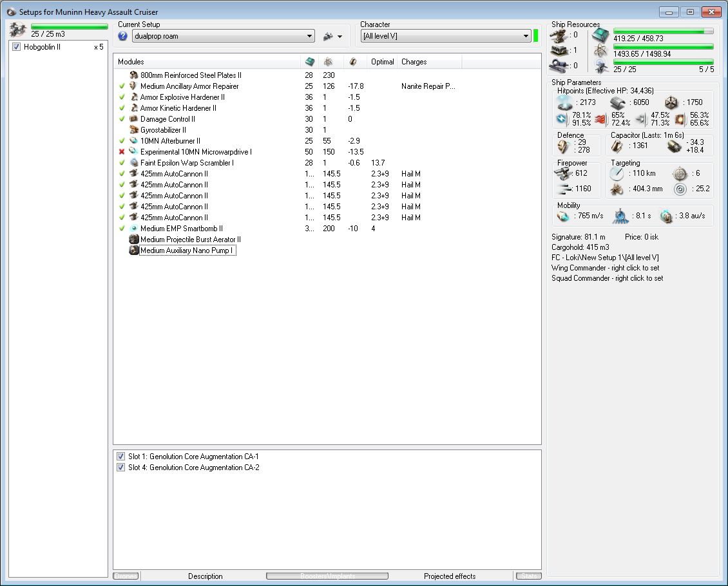Click the max velocity icon showing 765 m/s

[563, 216]
